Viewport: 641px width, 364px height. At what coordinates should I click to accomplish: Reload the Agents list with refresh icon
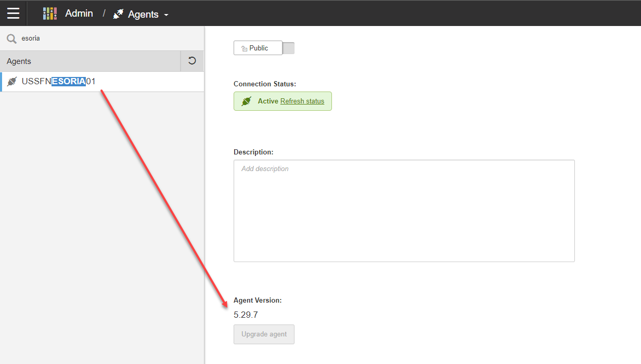pos(192,61)
